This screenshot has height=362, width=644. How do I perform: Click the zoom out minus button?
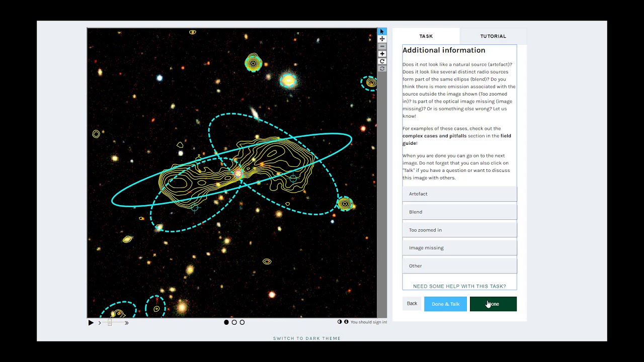click(x=382, y=46)
